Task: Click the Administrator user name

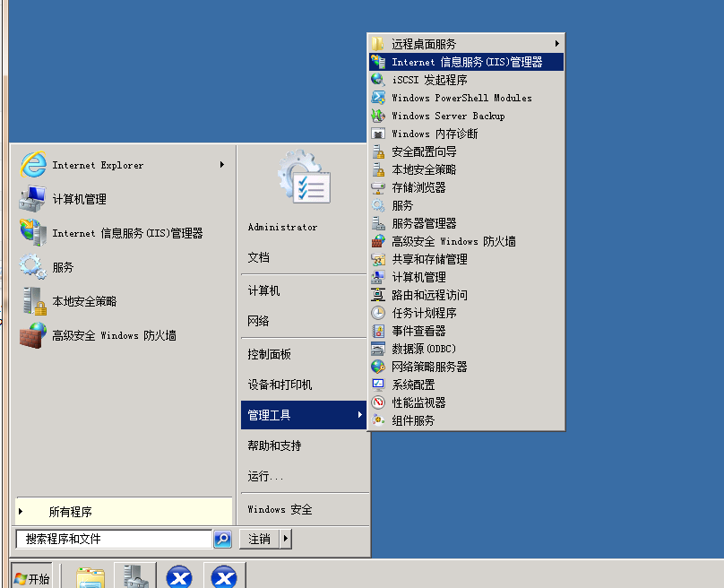Action: pos(282,227)
